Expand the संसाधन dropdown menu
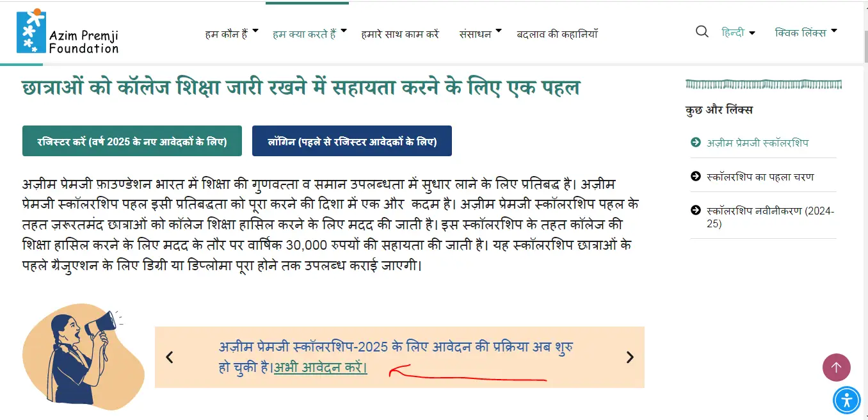This screenshot has width=868, height=420. (x=480, y=34)
